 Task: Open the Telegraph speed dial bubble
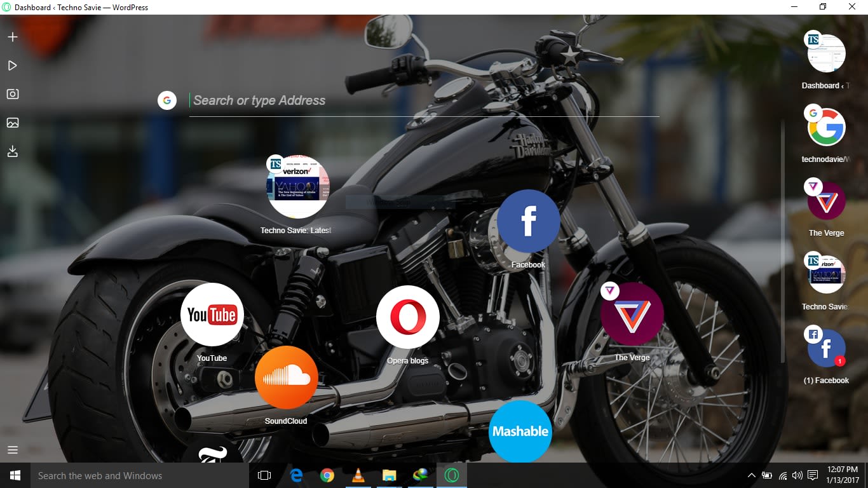point(212,451)
